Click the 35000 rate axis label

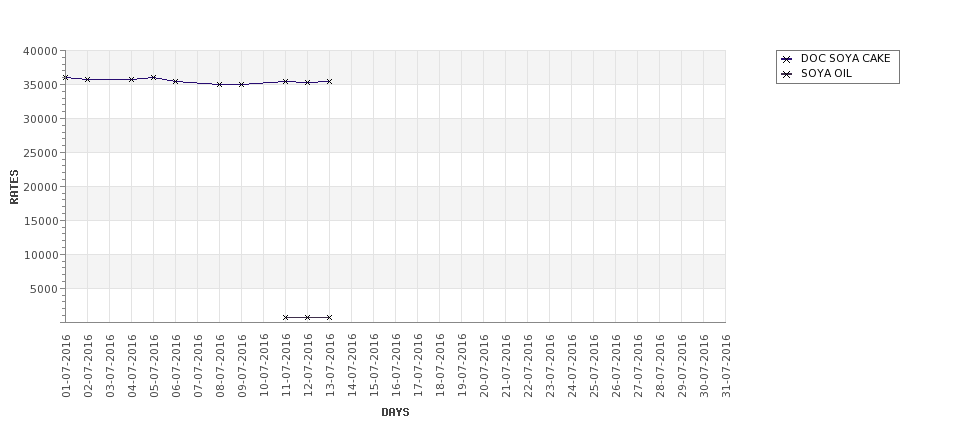[40, 85]
